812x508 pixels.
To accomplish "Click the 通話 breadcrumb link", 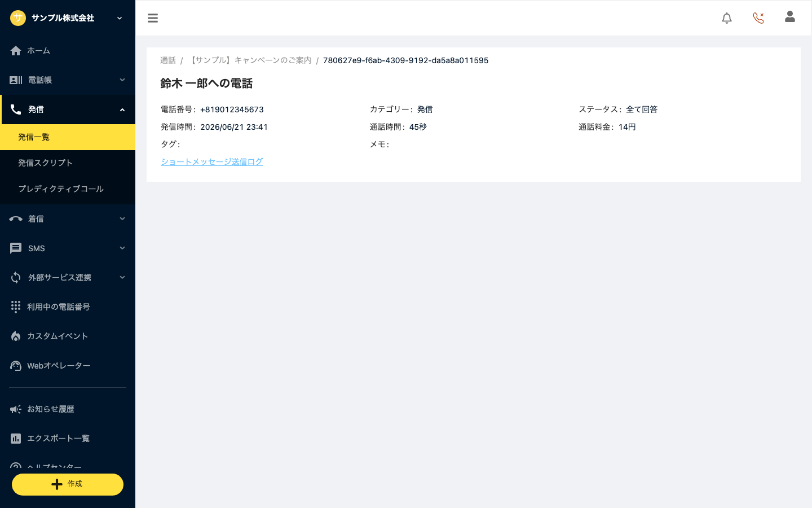I will [168, 60].
